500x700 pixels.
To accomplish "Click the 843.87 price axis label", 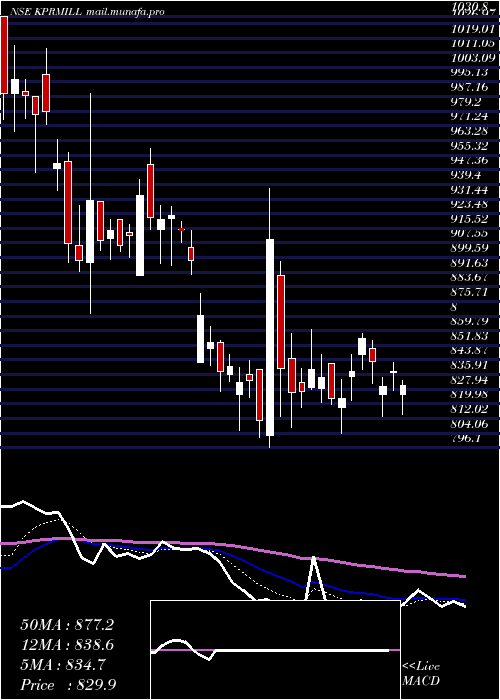I will coord(470,350).
